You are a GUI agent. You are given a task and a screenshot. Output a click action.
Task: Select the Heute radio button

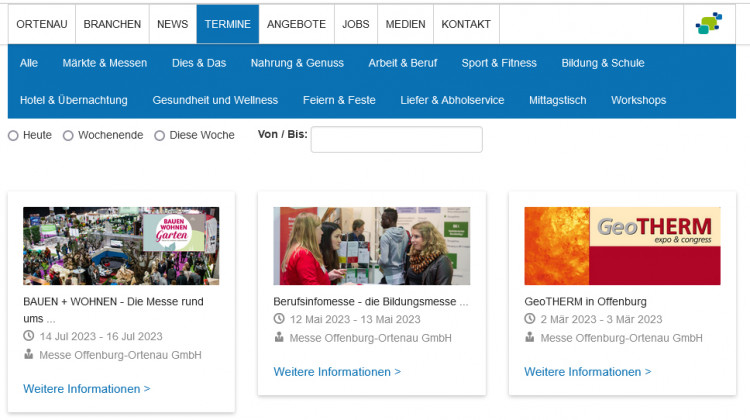(x=14, y=136)
